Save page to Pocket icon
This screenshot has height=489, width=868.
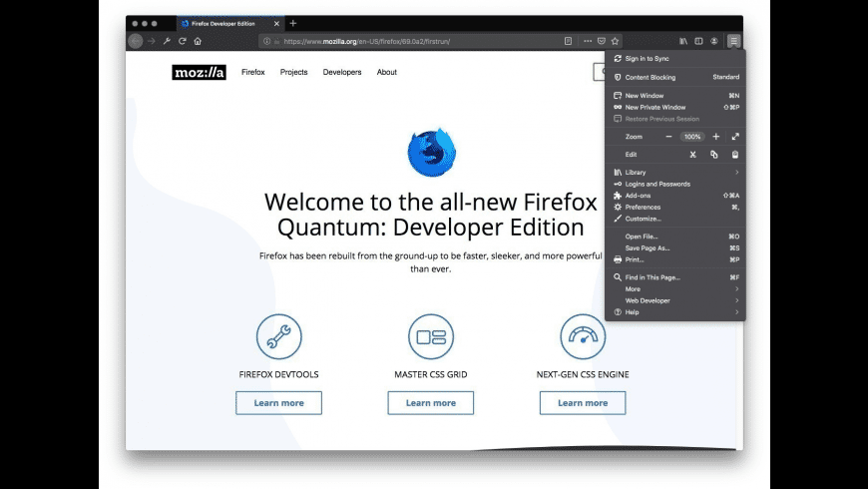(602, 41)
